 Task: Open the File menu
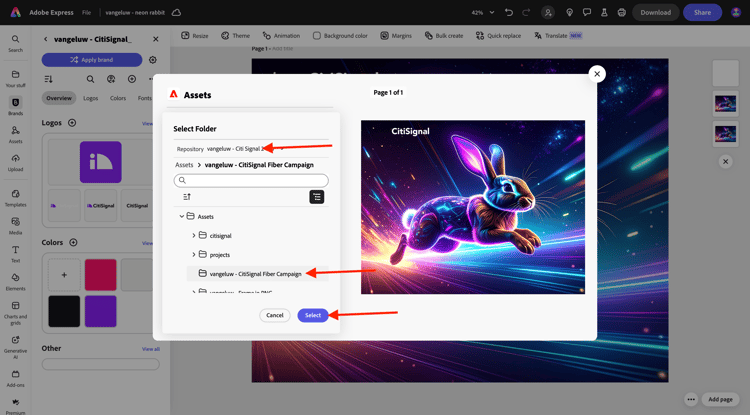(86, 12)
